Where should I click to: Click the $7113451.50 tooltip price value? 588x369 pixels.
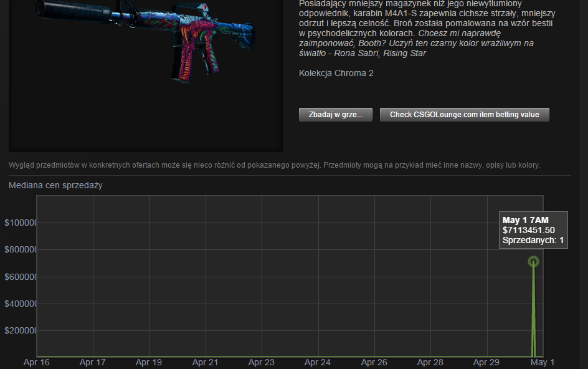point(528,230)
